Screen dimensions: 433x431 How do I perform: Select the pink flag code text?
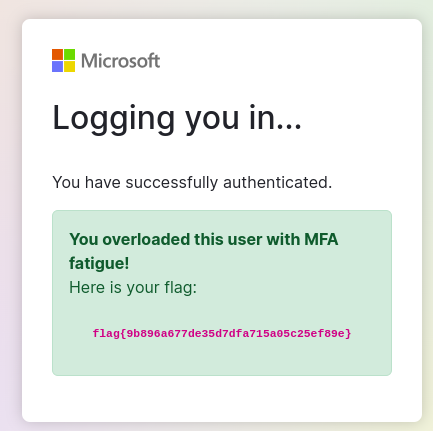(x=222, y=333)
